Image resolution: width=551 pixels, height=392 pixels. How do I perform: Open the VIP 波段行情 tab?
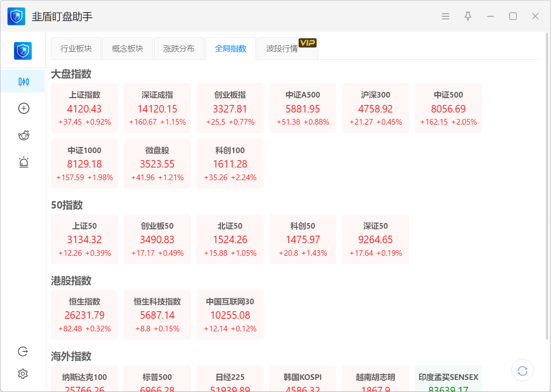pos(282,49)
